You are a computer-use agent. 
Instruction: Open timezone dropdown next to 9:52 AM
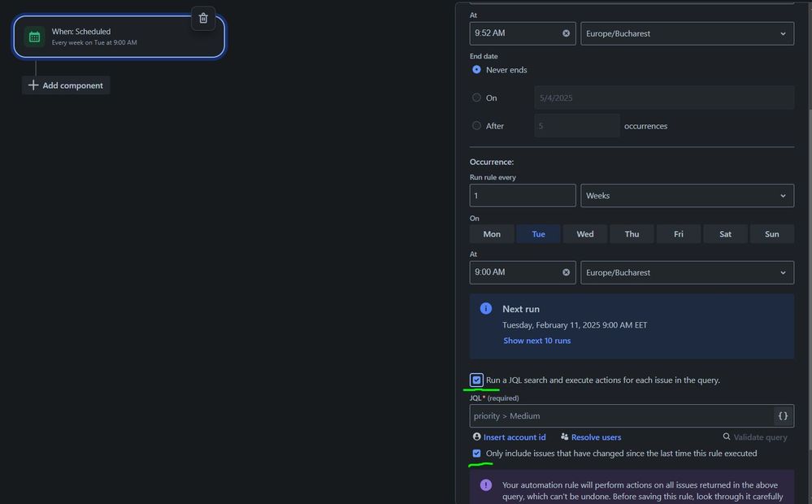(687, 33)
